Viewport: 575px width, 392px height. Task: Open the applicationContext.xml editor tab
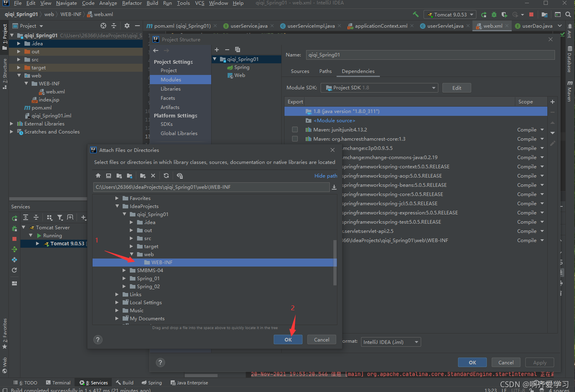pyautogui.click(x=380, y=25)
